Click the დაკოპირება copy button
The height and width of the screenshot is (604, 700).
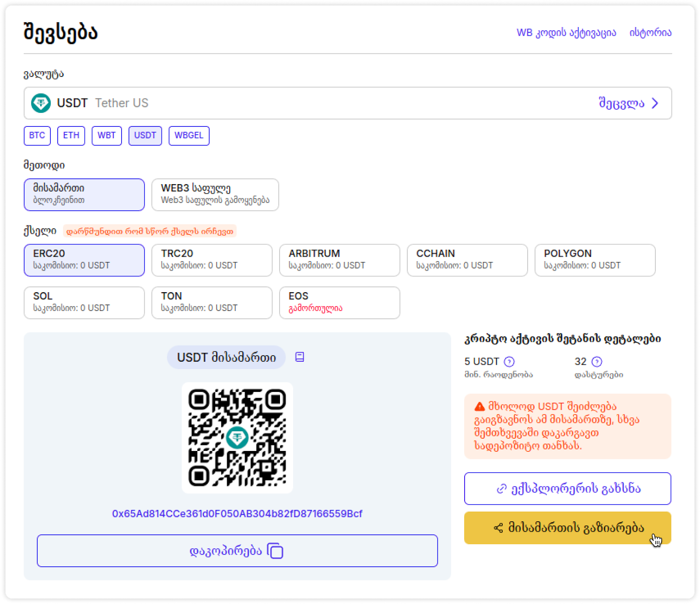(x=237, y=551)
